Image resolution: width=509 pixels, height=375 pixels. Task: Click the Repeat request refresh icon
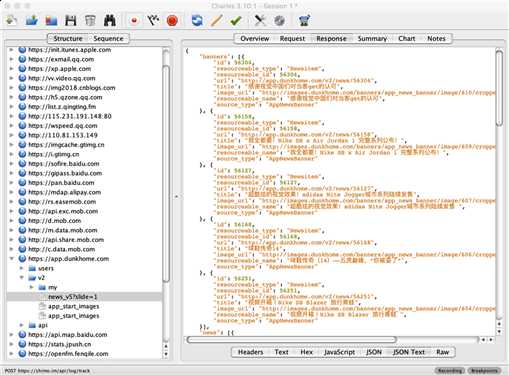[x=197, y=21]
